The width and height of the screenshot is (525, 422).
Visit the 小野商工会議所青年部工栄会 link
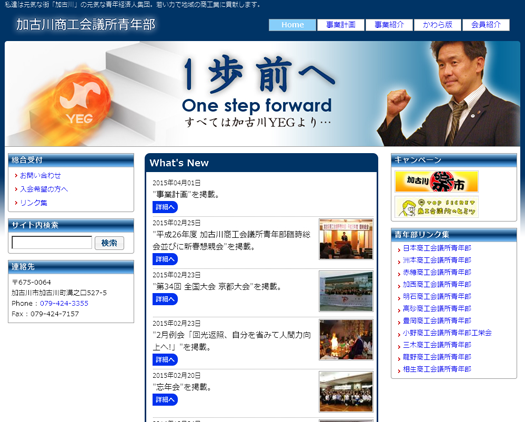pos(447,333)
